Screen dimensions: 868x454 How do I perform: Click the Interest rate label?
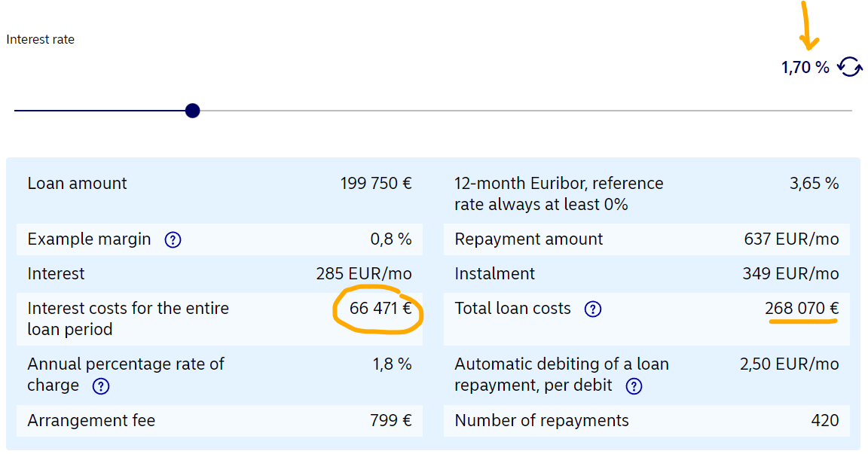coord(41,39)
